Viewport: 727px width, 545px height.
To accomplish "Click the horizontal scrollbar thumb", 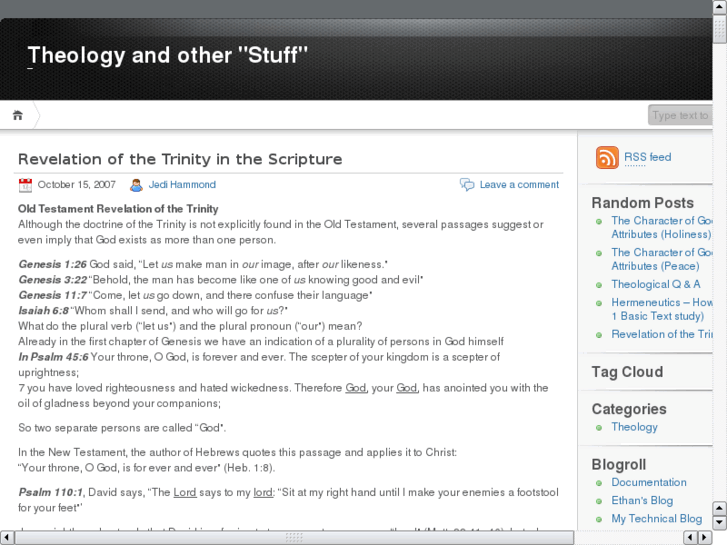I will [x=293, y=537].
